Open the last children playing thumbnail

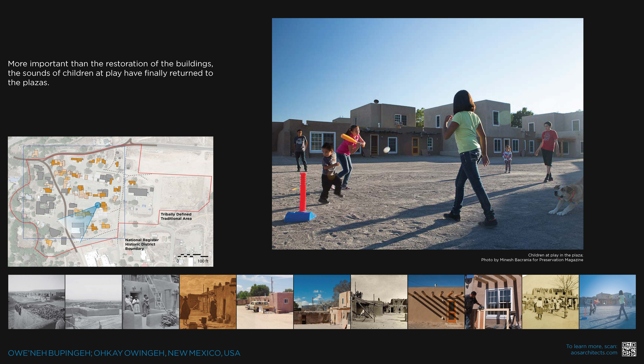tap(608, 302)
